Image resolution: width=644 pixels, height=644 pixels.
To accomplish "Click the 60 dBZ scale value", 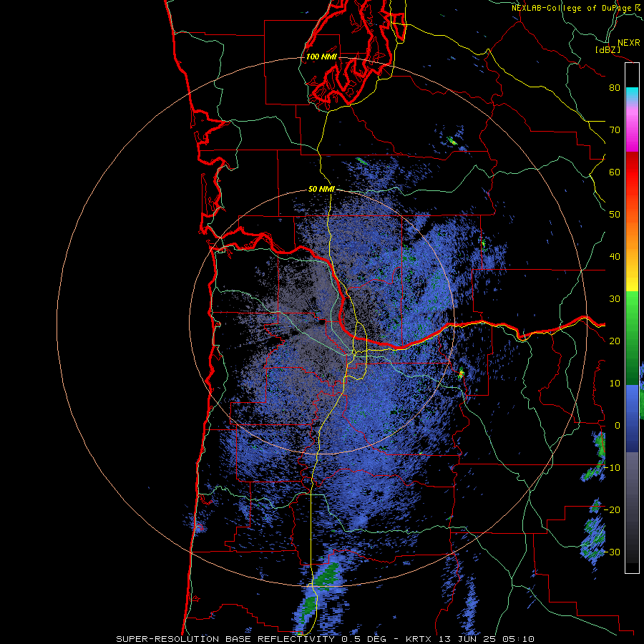I will (615, 172).
